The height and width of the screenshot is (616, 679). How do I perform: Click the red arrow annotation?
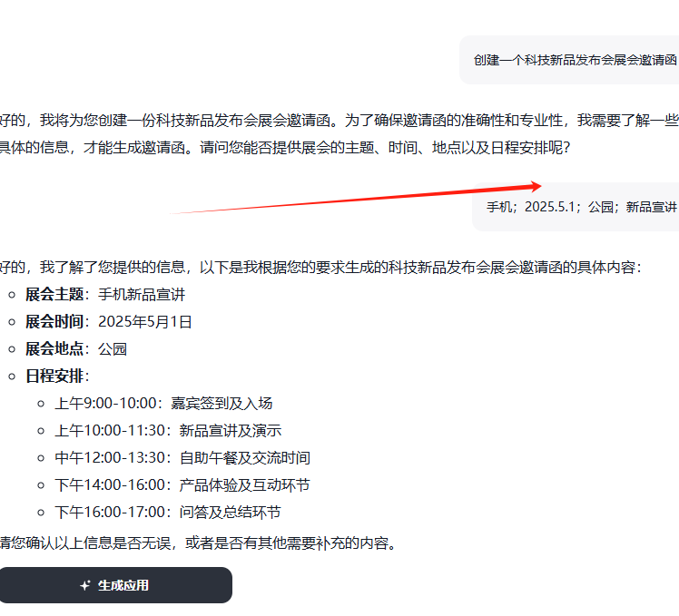point(363,198)
